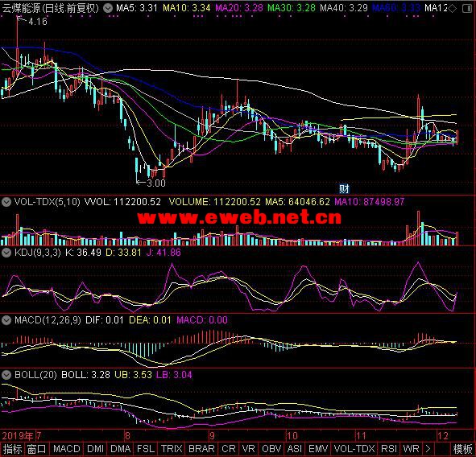This screenshot has width=476, height=457.
Task: Open the MACD panel dropdown arrow
Action: pyautogui.click(x=6, y=320)
